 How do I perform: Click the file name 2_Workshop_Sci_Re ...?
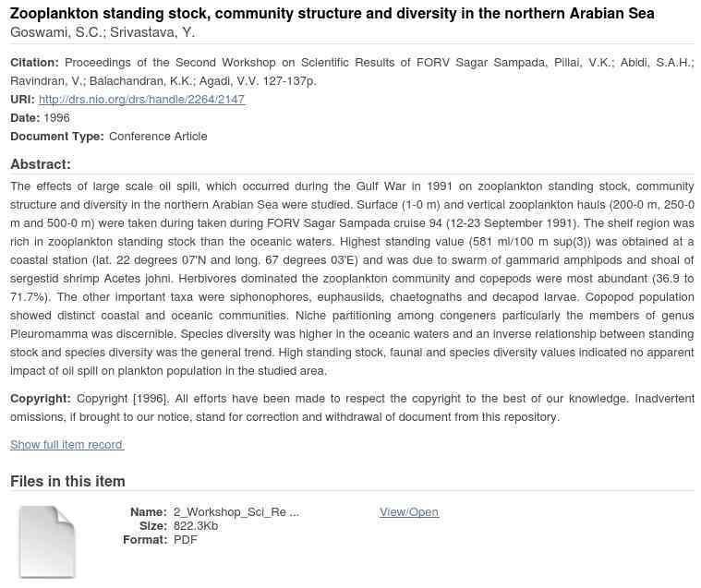click(x=236, y=512)
